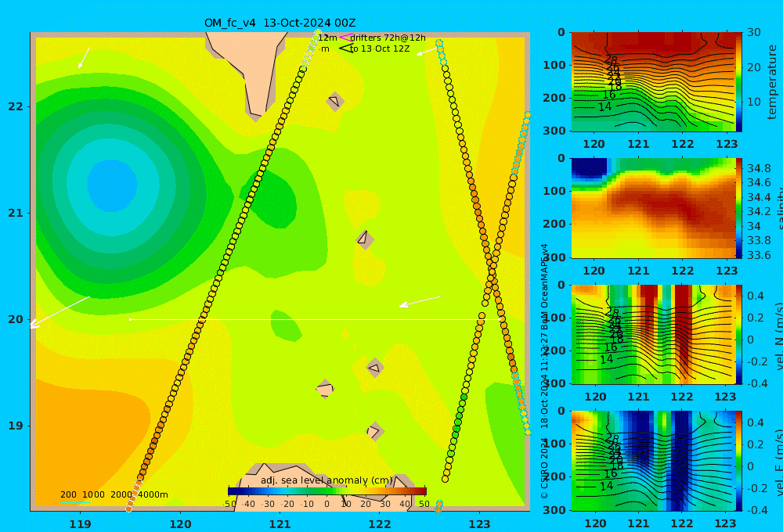Click the black arrow legend symbol
Screen dimensions: 783x532
[345, 49]
